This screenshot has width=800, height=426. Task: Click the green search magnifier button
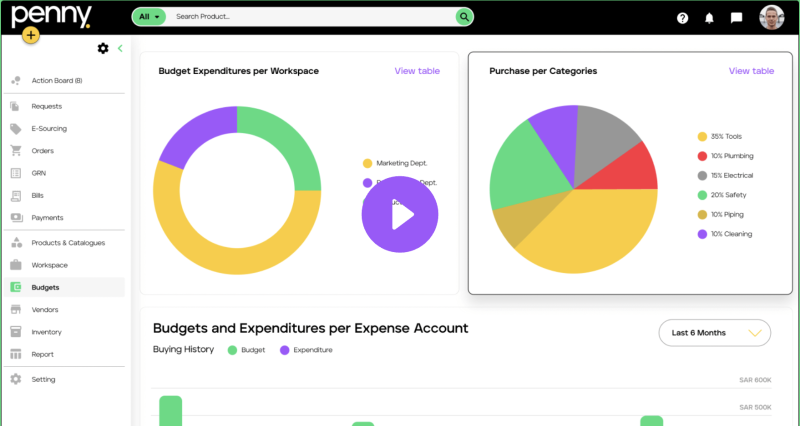[x=464, y=17]
